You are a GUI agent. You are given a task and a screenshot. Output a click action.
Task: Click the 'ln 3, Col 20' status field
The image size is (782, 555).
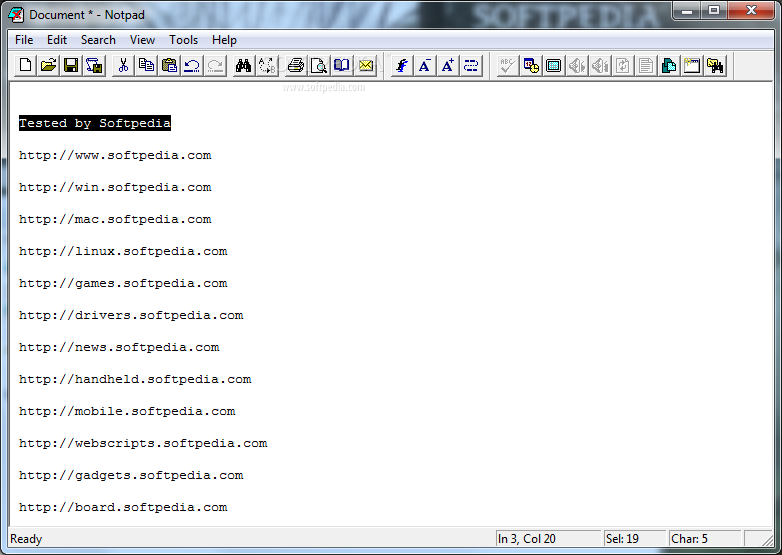[x=549, y=539]
